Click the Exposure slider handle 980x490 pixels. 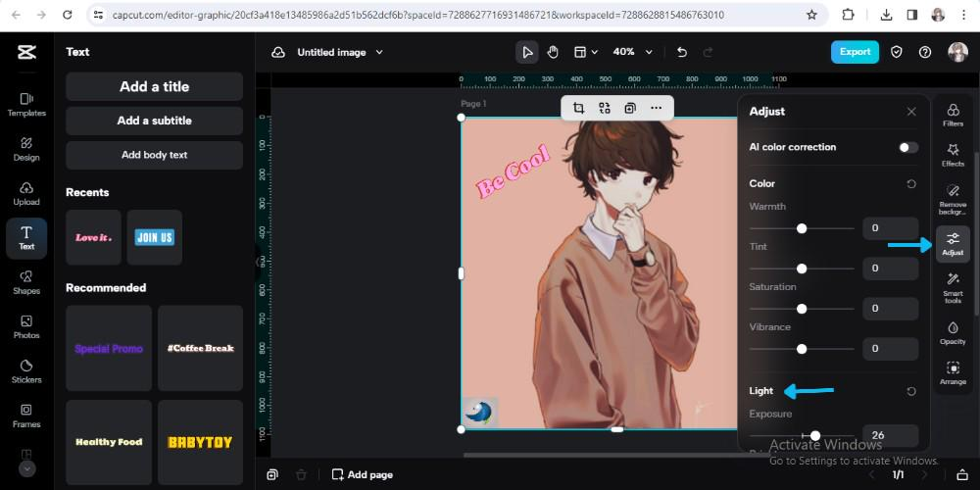click(x=815, y=436)
